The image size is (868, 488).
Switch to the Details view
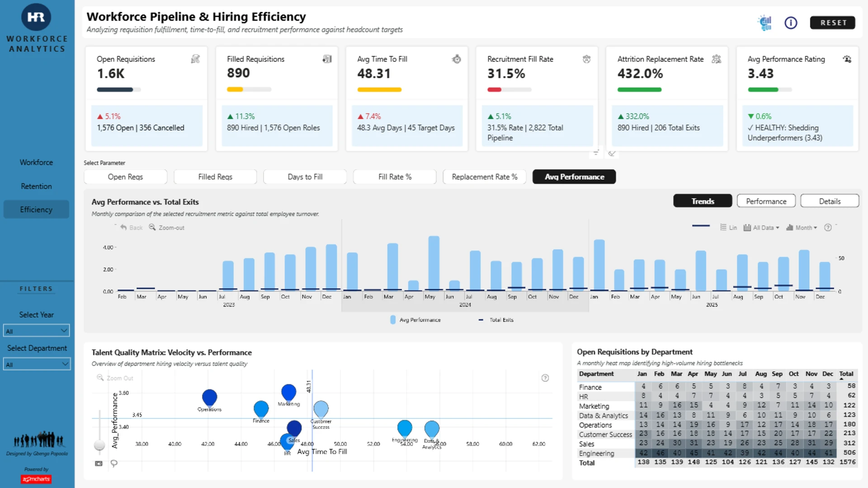click(830, 201)
